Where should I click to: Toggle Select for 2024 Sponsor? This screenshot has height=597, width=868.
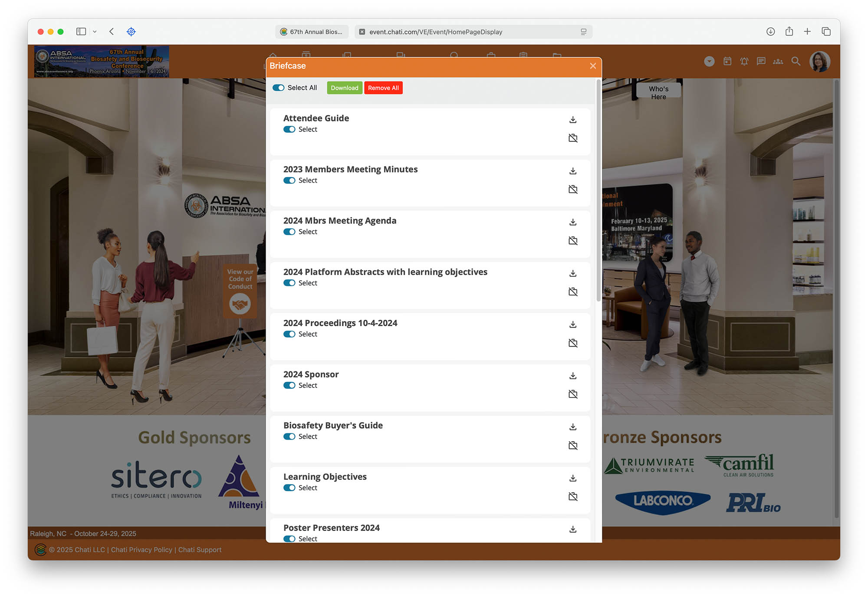tap(289, 385)
